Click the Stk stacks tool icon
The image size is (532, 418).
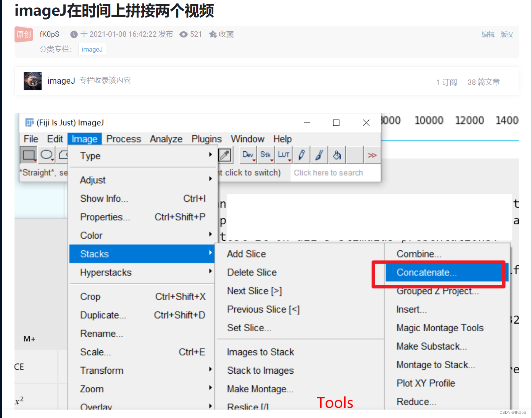coord(266,155)
